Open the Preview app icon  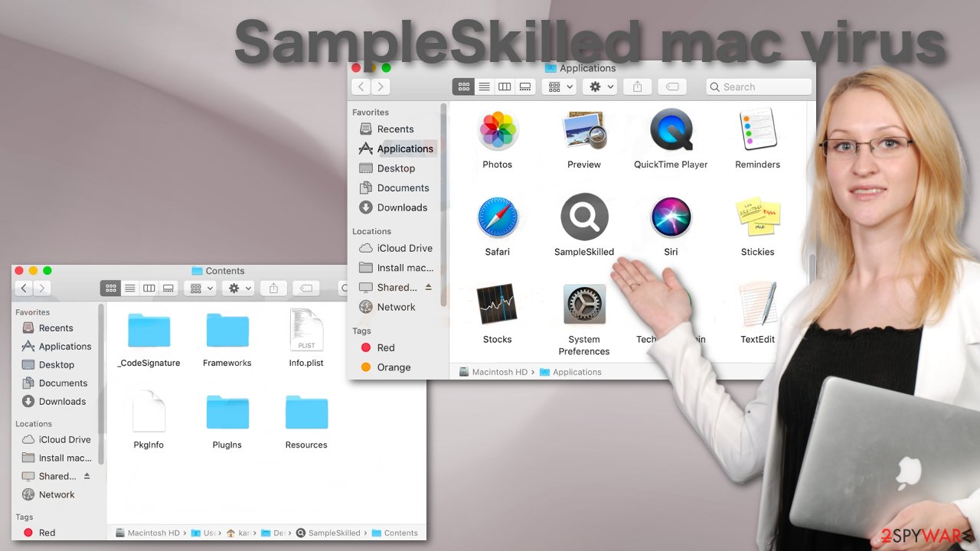click(584, 130)
